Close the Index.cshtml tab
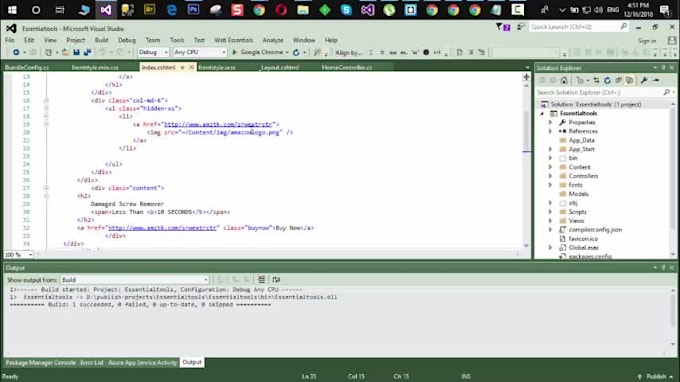Viewport: 680px width, 382px height. [x=191, y=67]
